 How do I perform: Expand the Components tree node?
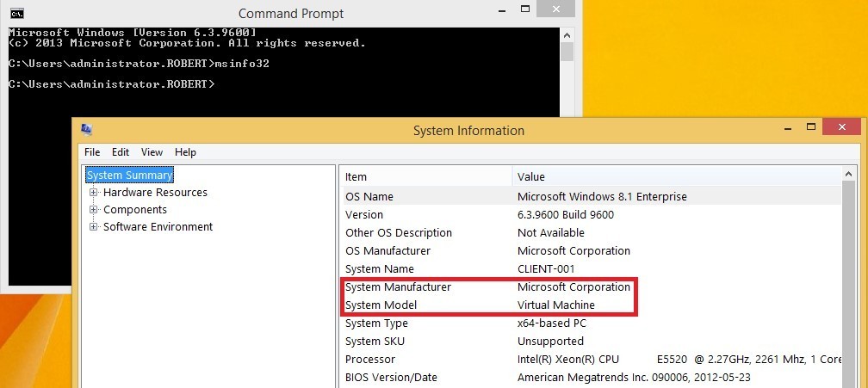pyautogui.click(x=94, y=209)
